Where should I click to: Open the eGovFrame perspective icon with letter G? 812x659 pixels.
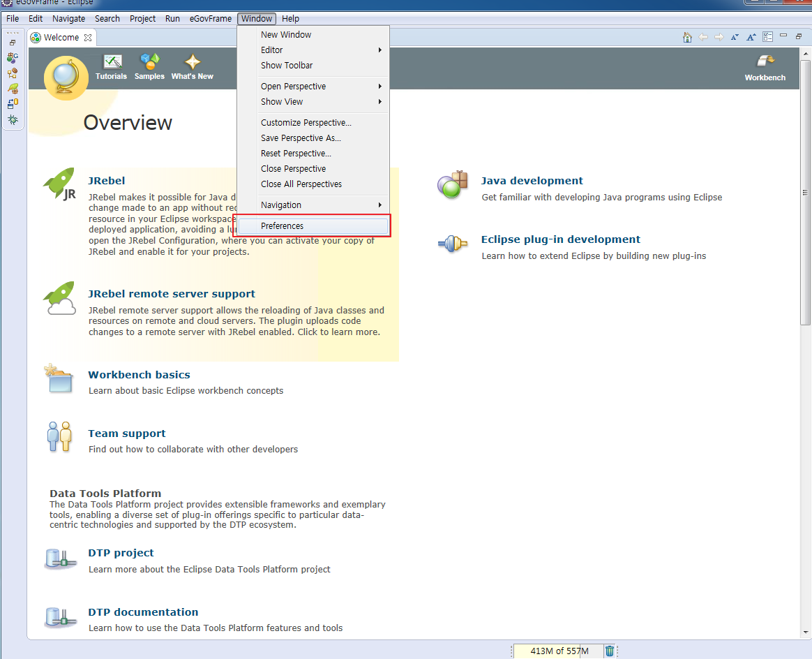[x=13, y=57]
